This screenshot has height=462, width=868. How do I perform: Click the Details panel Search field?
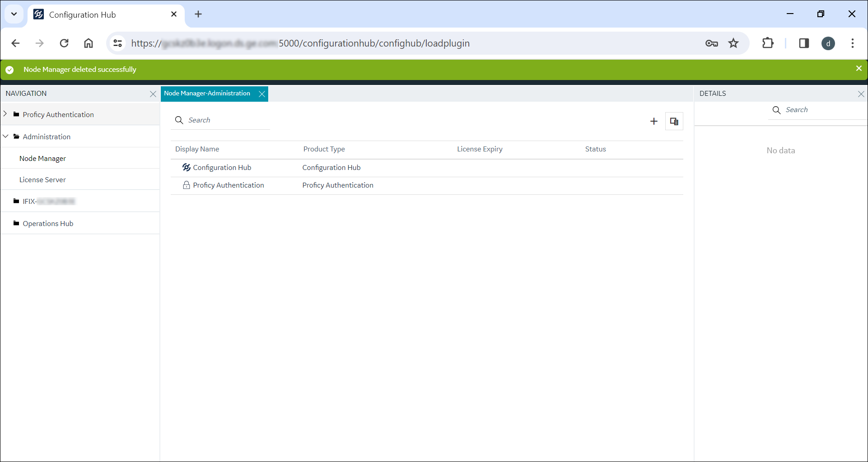tap(817, 110)
